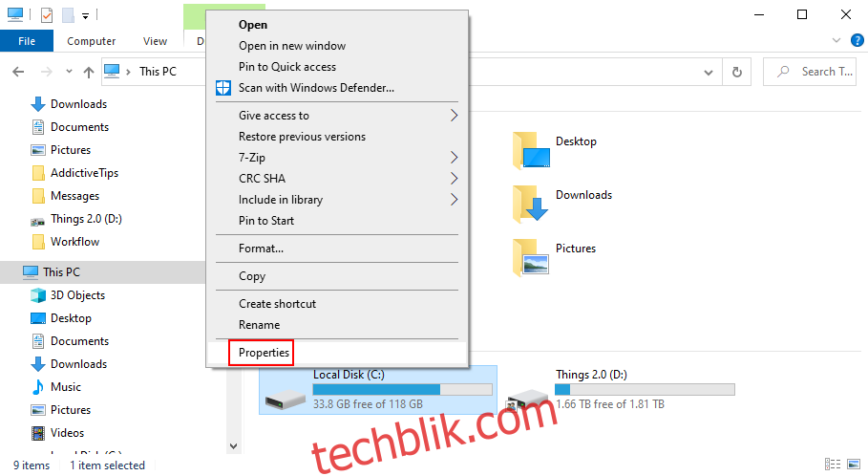Open the Computer ribbon tab
This screenshot has width=868, height=476.
click(x=92, y=41)
